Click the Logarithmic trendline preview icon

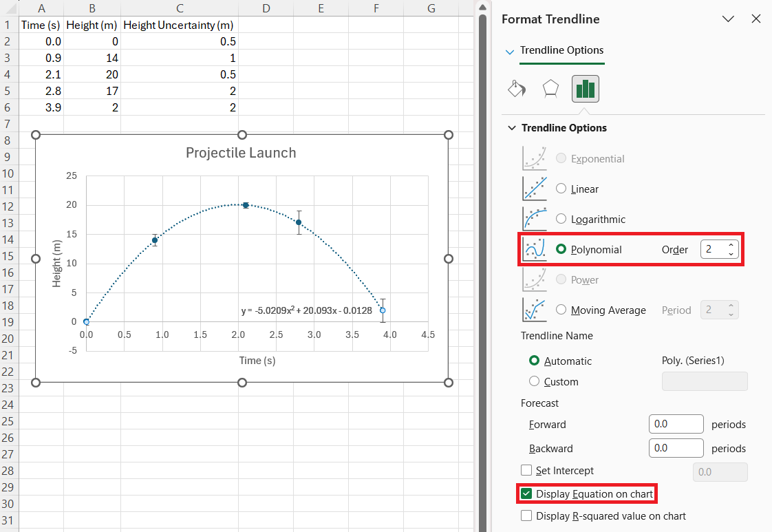535,219
